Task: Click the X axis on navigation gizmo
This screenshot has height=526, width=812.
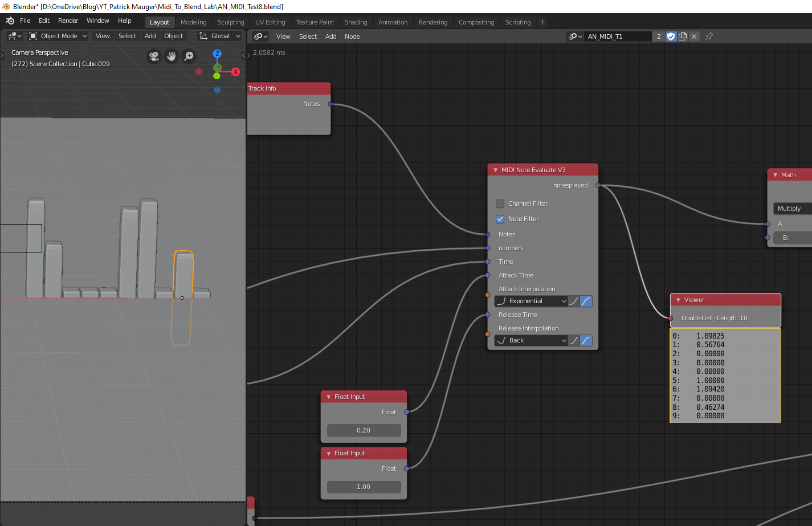Action: [235, 71]
